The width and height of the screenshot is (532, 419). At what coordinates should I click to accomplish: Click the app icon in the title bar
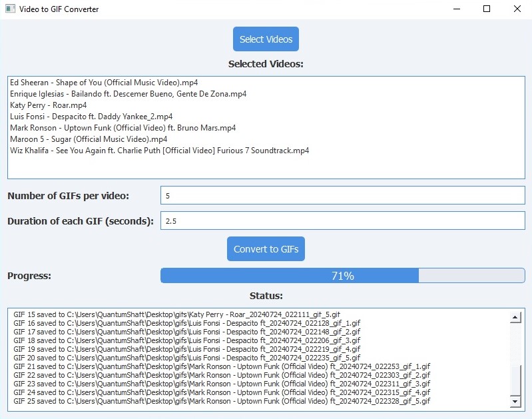10,9
